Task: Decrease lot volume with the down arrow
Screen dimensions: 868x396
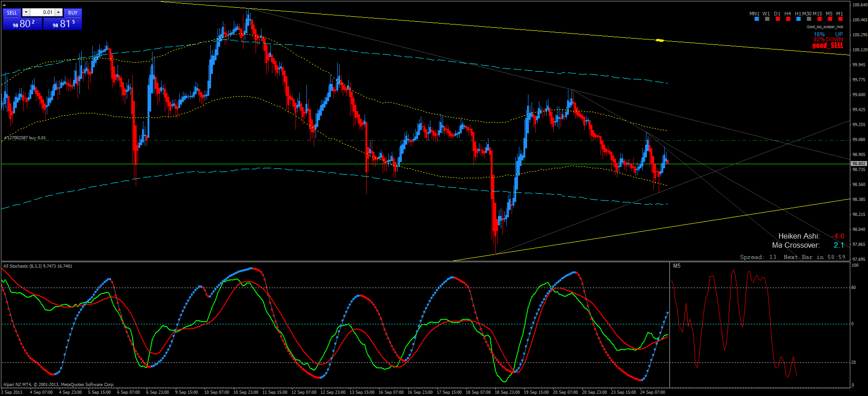Action: point(26,12)
